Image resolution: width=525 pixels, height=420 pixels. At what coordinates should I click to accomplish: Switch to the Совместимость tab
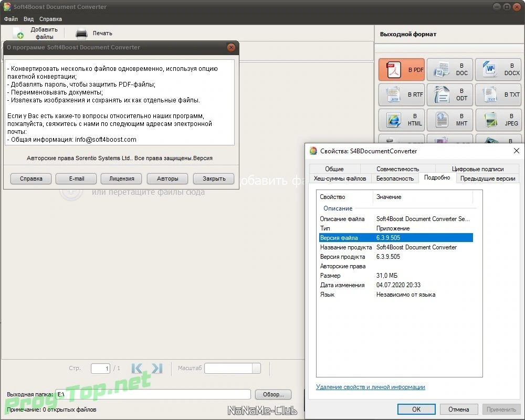(397, 169)
